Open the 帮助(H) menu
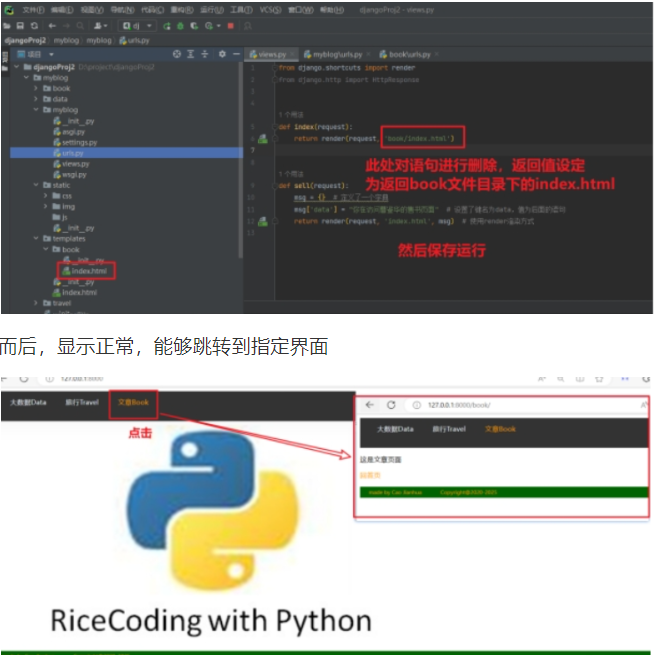The height and width of the screenshot is (662, 657). point(332,10)
